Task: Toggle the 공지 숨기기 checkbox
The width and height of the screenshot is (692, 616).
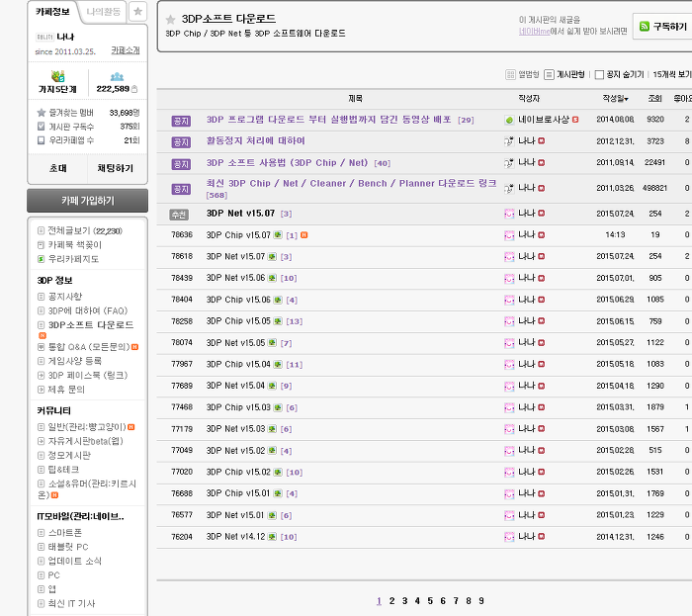Action: click(599, 74)
